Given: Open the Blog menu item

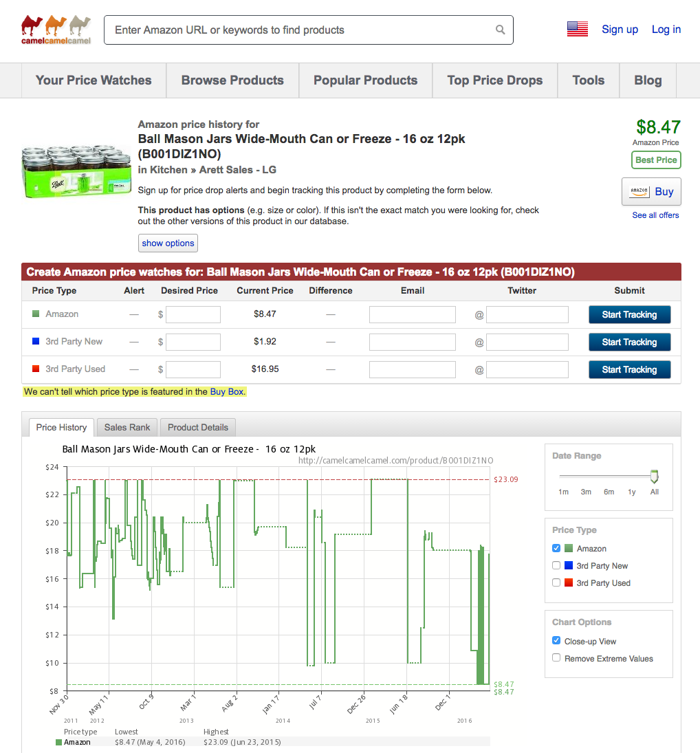Looking at the screenshot, I should click(x=648, y=80).
